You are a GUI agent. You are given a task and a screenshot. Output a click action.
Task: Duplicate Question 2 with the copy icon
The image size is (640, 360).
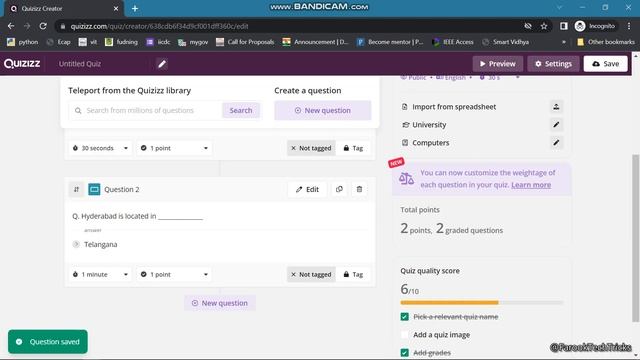pyautogui.click(x=339, y=189)
